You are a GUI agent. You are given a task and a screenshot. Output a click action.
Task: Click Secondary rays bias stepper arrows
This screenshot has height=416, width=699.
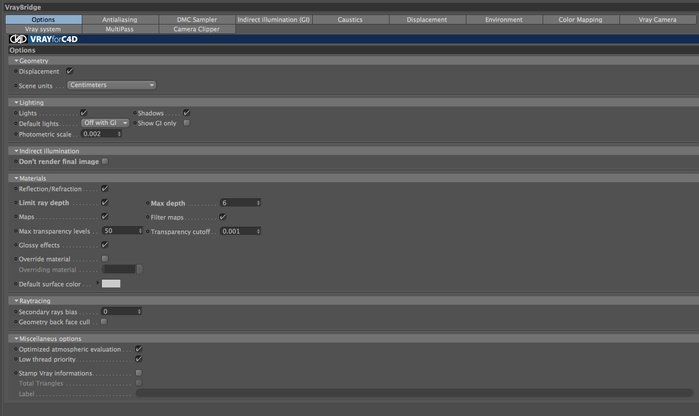(x=140, y=312)
